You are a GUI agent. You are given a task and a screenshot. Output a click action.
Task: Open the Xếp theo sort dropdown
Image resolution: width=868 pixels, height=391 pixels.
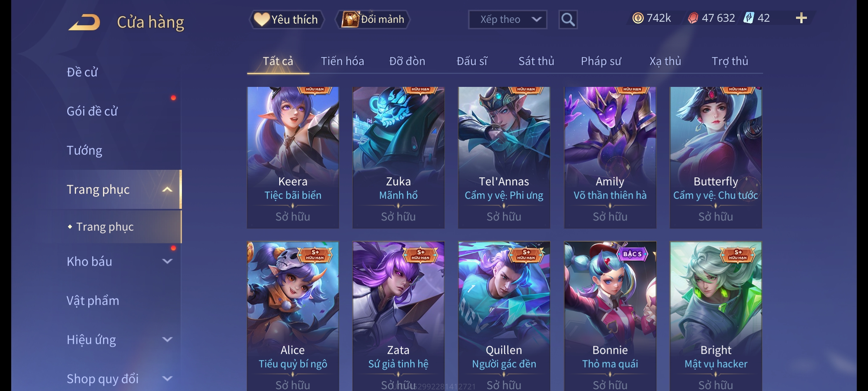coord(507,20)
